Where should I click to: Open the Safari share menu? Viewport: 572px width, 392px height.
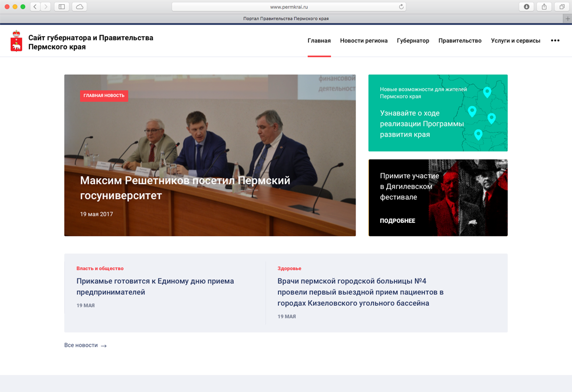tap(544, 7)
